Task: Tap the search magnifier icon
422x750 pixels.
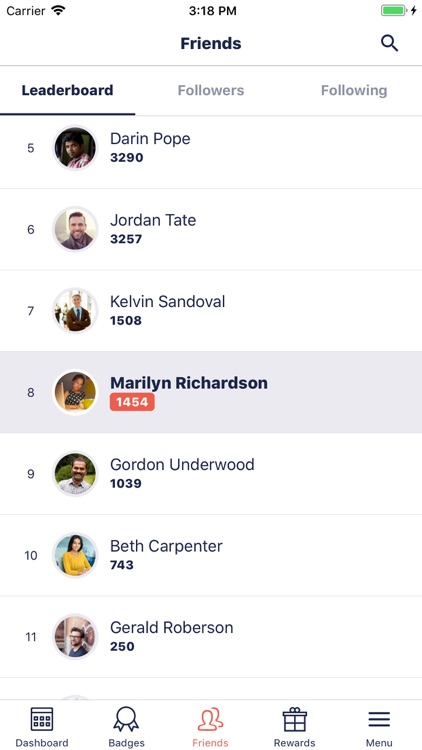Action: point(389,44)
